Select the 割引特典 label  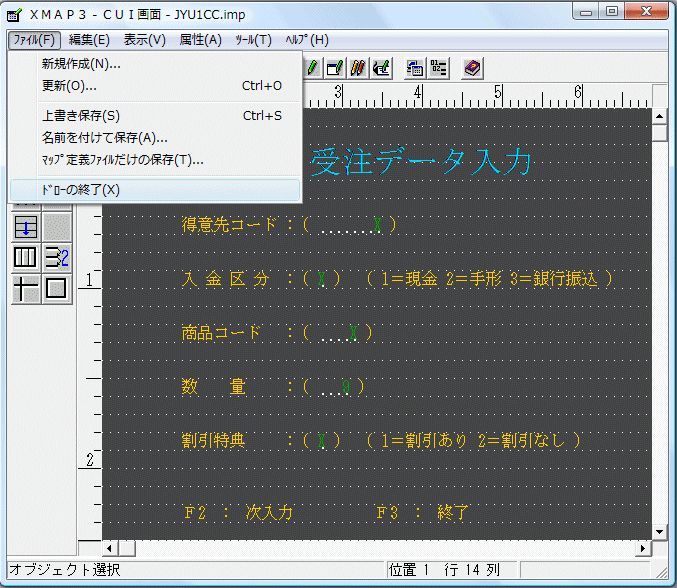[213, 441]
